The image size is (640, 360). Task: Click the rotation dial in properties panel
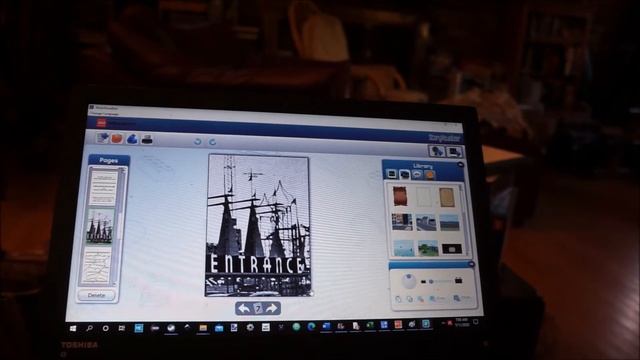[409, 281]
